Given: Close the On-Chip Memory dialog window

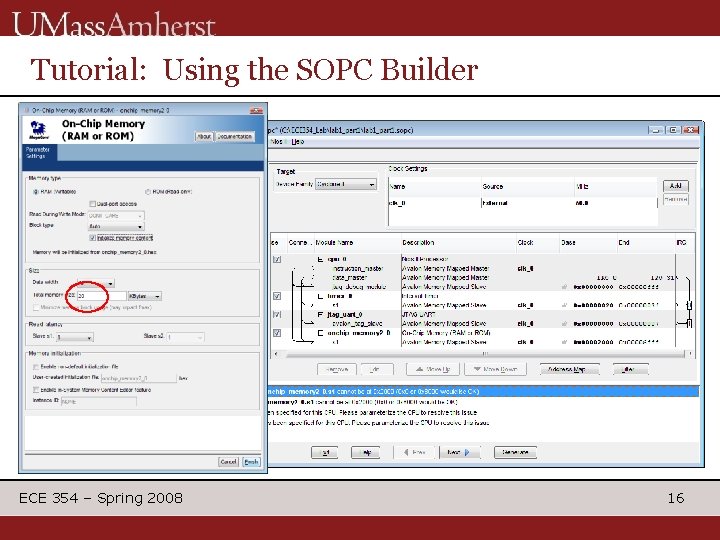Looking at the screenshot, I should [256, 110].
